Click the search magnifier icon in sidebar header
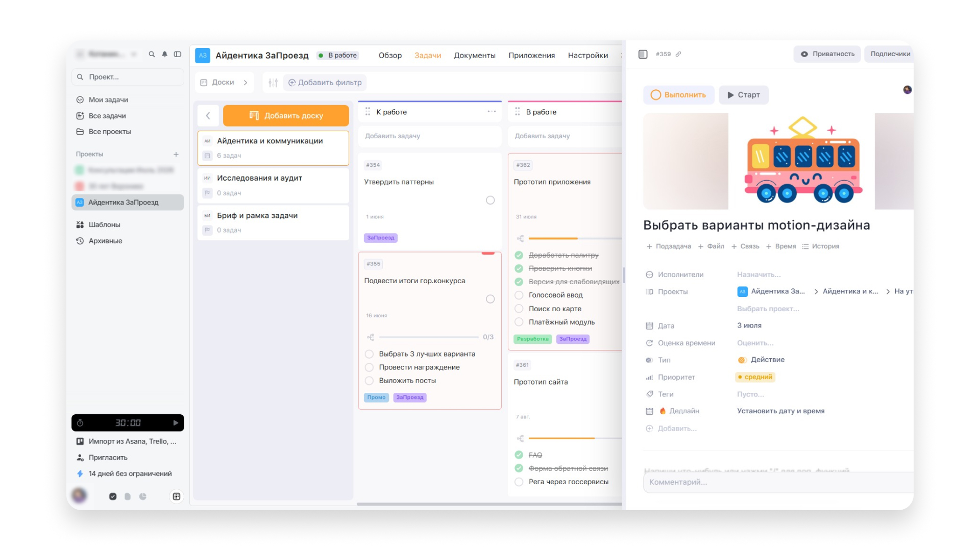The width and height of the screenshot is (980, 551). (x=152, y=54)
